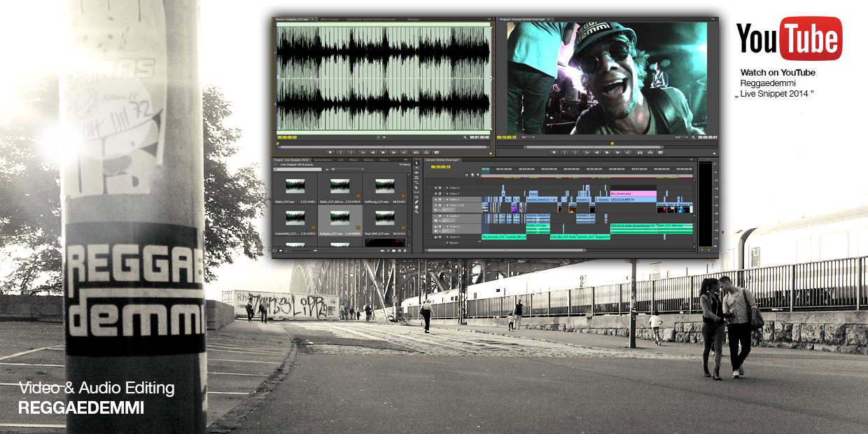This screenshot has height=434, width=868.
Task: Mute the Audio 3 track speaker
Action: [x=437, y=227]
